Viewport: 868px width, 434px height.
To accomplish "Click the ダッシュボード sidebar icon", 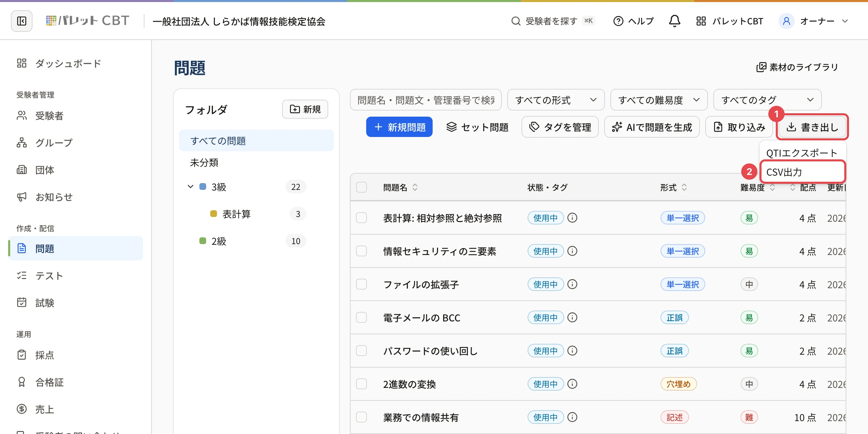I will pyautogui.click(x=22, y=63).
